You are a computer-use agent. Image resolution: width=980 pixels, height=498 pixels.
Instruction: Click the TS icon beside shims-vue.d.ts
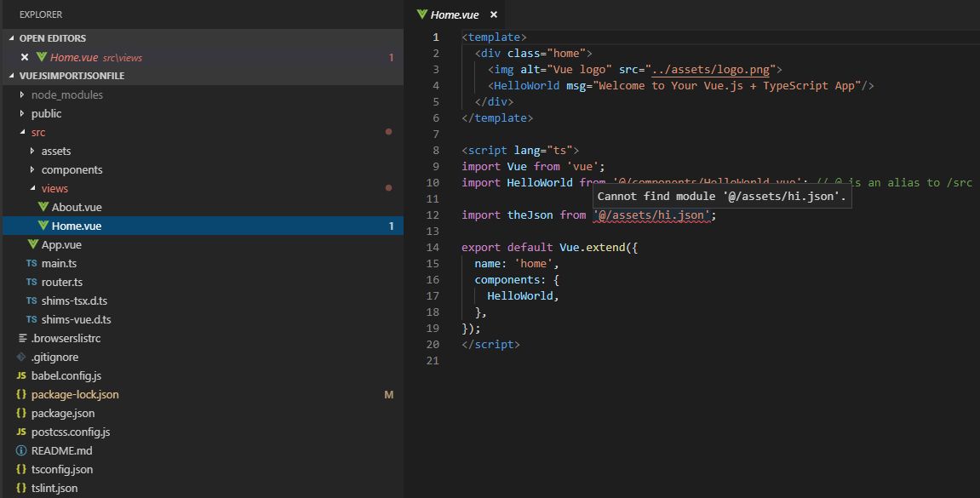coord(32,319)
